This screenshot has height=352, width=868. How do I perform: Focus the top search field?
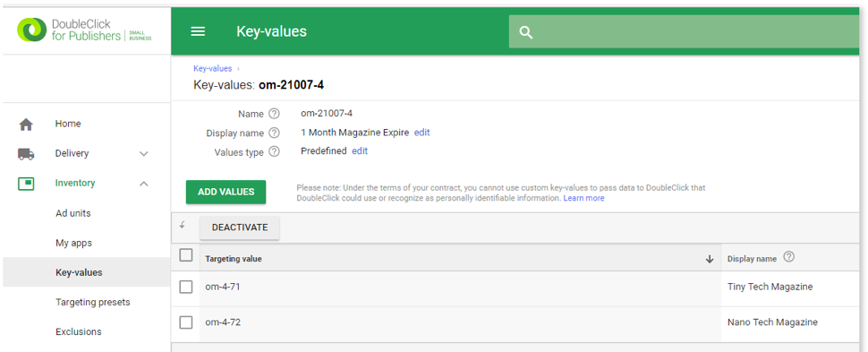pos(688,31)
